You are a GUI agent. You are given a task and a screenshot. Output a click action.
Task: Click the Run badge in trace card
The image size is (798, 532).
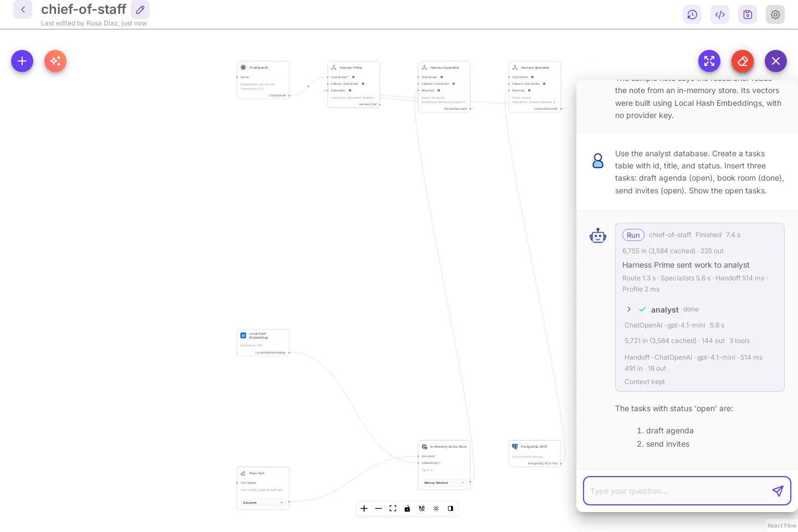[x=633, y=235]
